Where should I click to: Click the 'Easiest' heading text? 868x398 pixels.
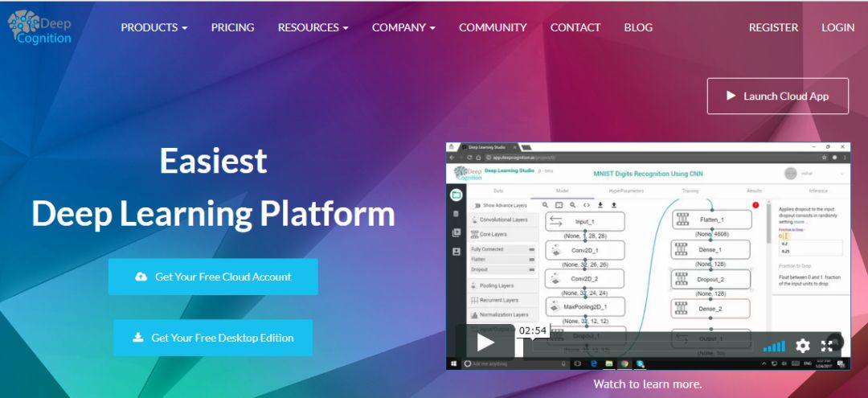point(213,161)
